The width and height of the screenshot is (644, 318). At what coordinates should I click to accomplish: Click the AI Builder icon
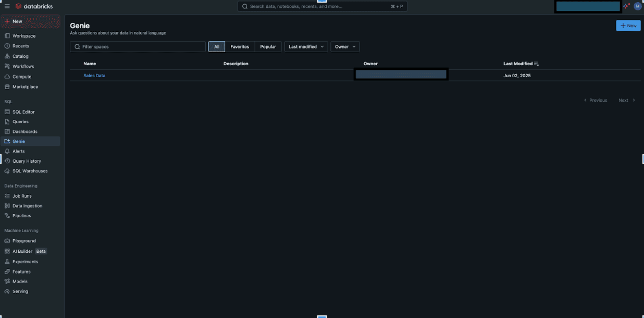7,251
